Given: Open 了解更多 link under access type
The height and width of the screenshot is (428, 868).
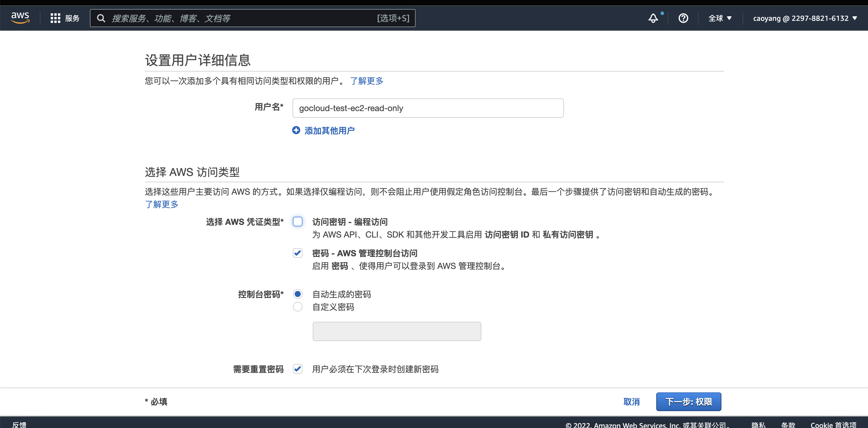Looking at the screenshot, I should pos(162,204).
